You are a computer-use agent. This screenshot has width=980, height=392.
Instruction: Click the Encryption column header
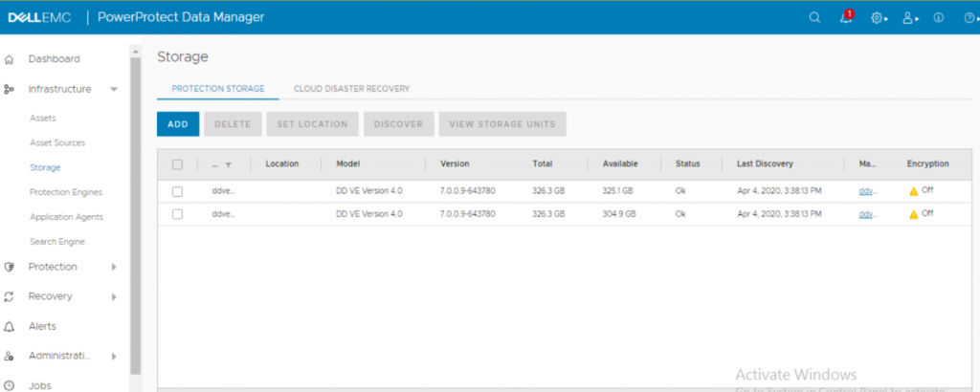coord(928,164)
